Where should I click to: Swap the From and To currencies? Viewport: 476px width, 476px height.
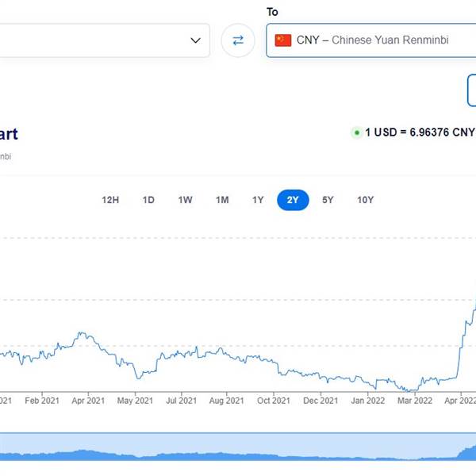click(238, 40)
